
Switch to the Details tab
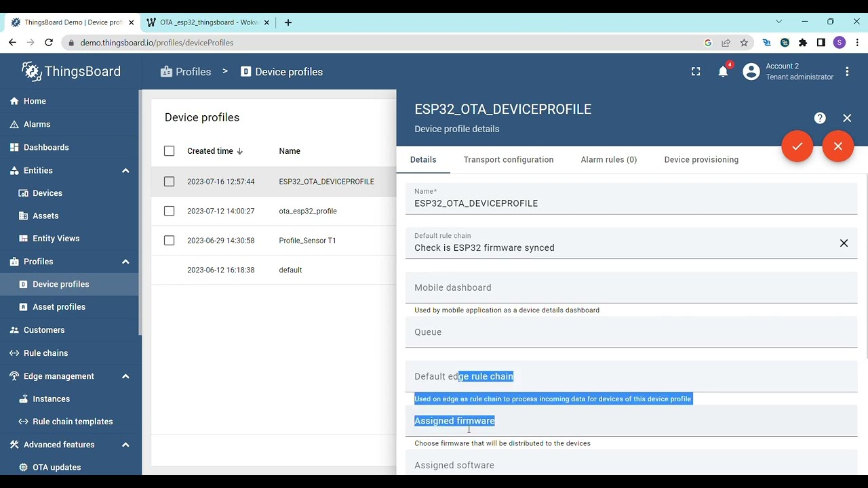[423, 160]
